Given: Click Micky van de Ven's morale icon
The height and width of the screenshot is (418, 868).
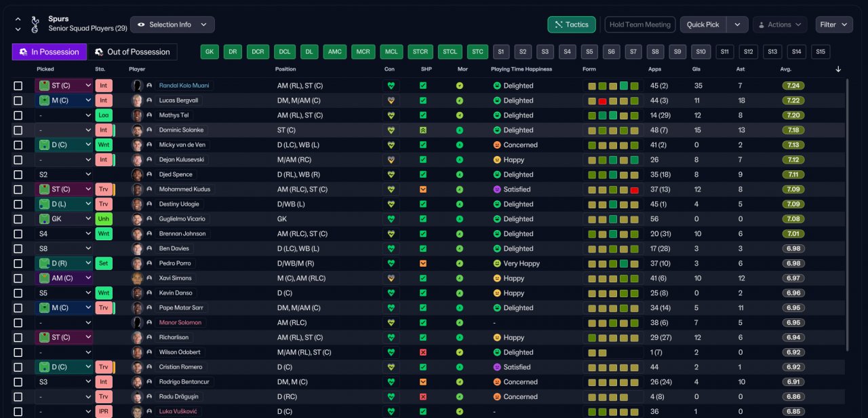Looking at the screenshot, I should (x=459, y=145).
